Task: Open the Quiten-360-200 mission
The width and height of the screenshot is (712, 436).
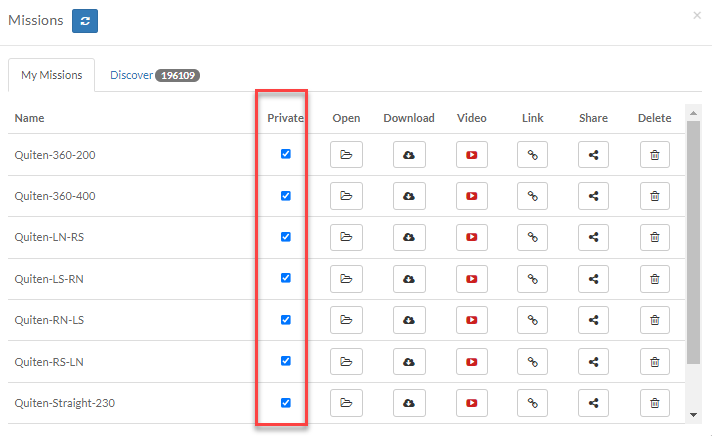Action: (x=346, y=155)
